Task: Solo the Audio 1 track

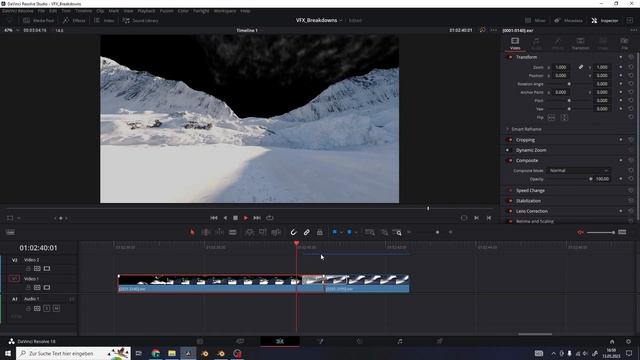Action: click(47, 309)
